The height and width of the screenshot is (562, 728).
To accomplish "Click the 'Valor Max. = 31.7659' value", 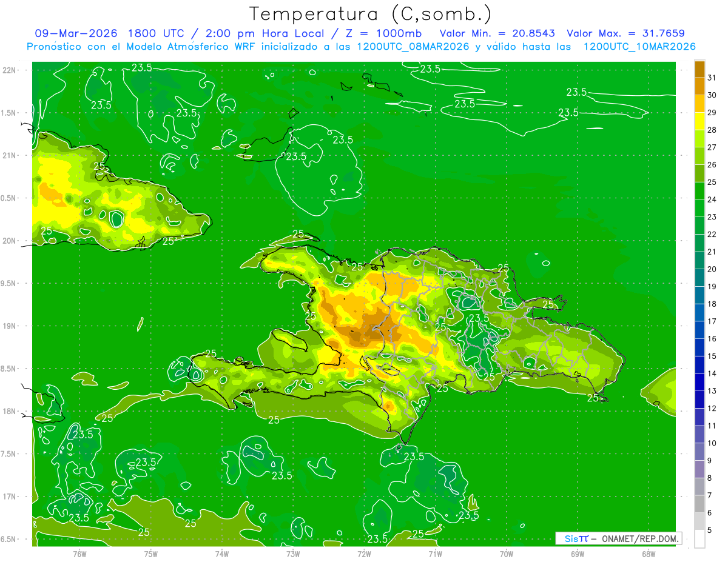I will point(625,33).
